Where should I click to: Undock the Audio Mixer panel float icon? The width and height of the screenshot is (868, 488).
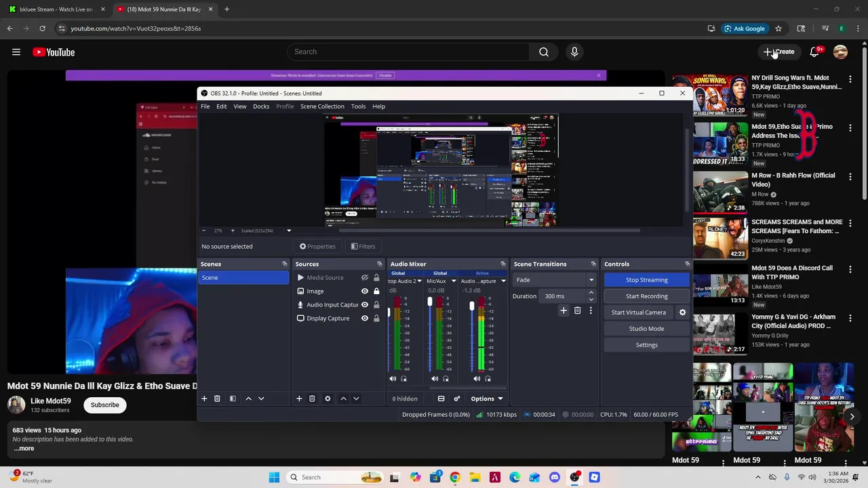coord(503,264)
